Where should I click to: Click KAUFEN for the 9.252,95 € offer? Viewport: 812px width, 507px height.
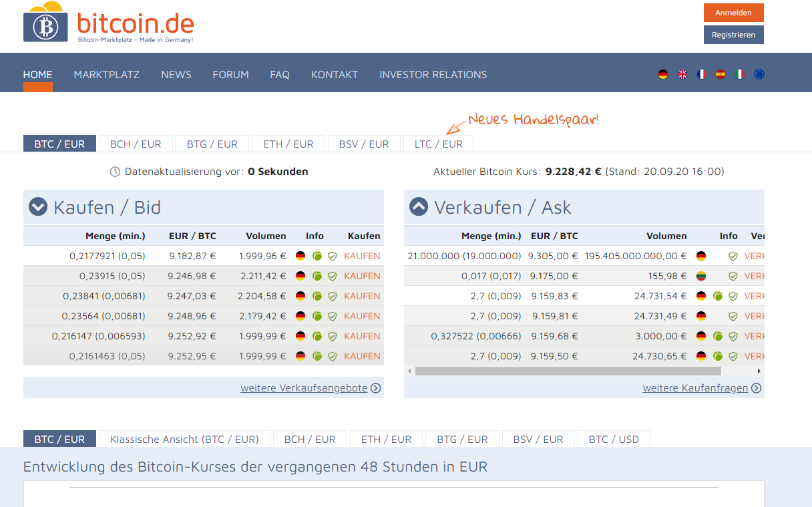tap(362, 356)
